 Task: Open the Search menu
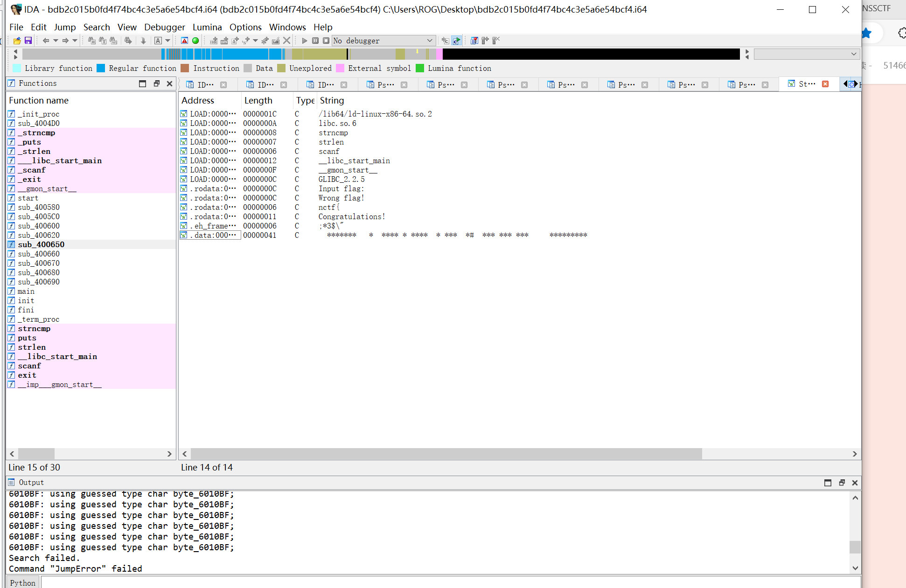pyautogui.click(x=97, y=27)
